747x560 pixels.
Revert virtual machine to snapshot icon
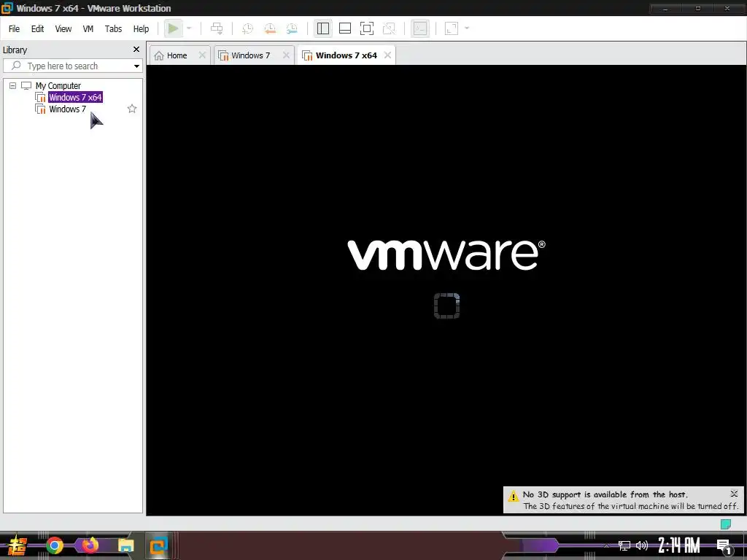click(270, 28)
